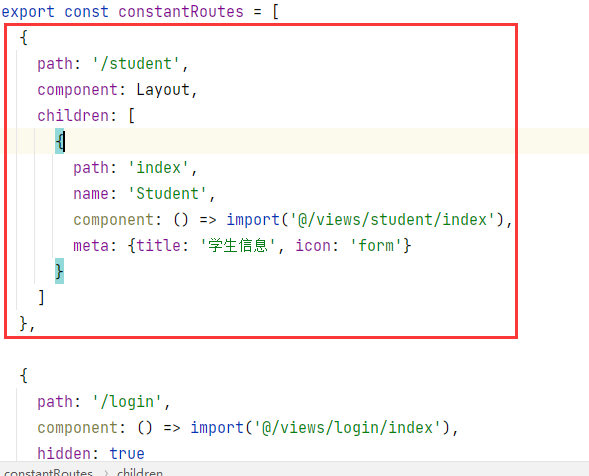Click the "true" value after hidden
The height and width of the screenshot is (476, 589).
pyautogui.click(x=127, y=453)
